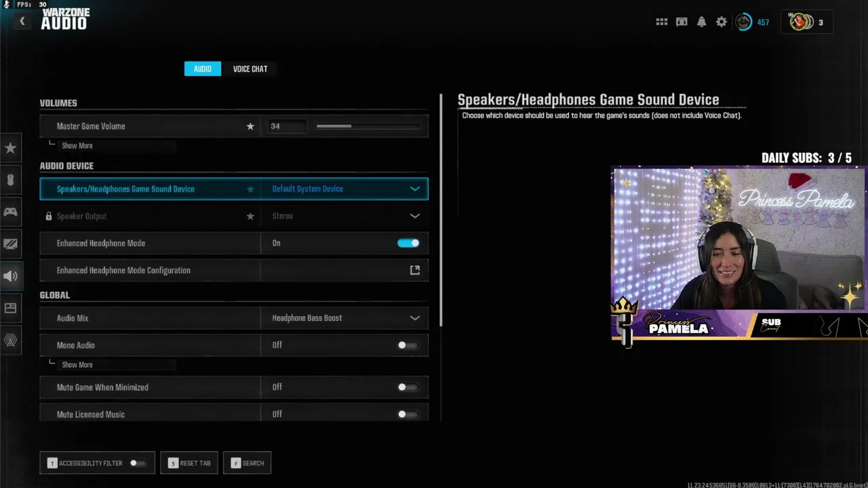Click the Mono Audio label
Viewport: 868px width, 488px height.
tap(76, 345)
